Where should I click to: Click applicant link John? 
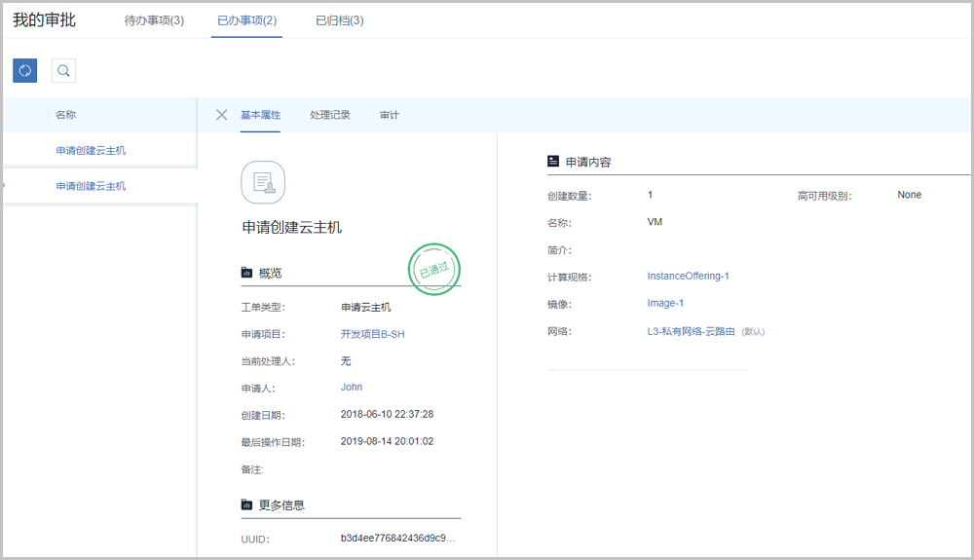point(352,387)
